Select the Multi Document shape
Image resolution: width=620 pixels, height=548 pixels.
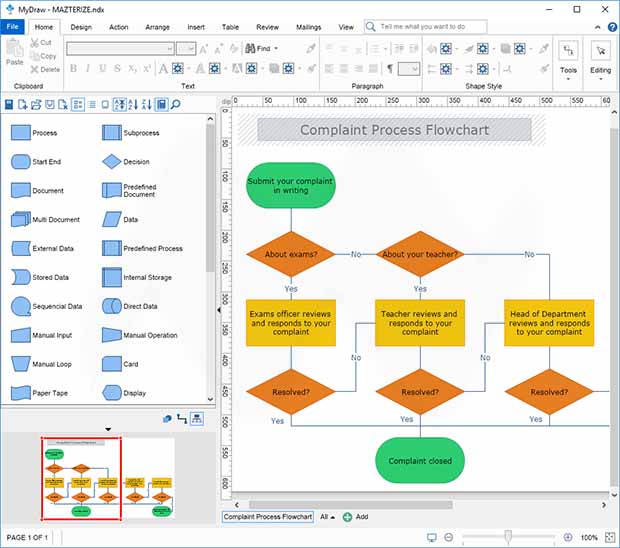pos(45,219)
